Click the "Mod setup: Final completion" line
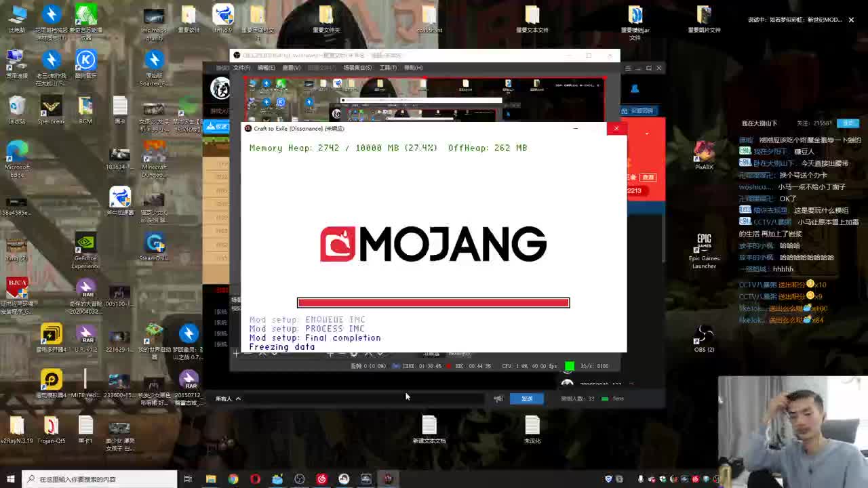This screenshot has height=488, width=868. pos(315,338)
